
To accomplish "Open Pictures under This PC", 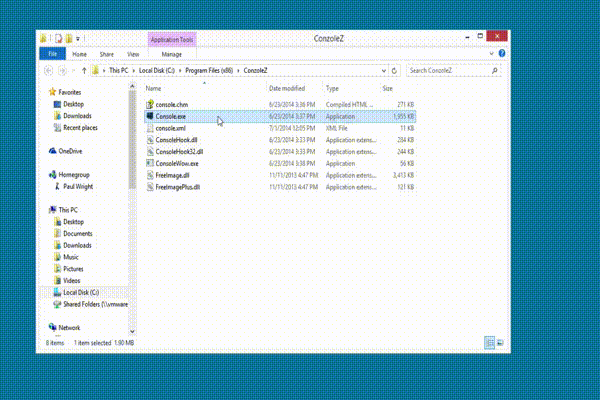I will pos(73,269).
